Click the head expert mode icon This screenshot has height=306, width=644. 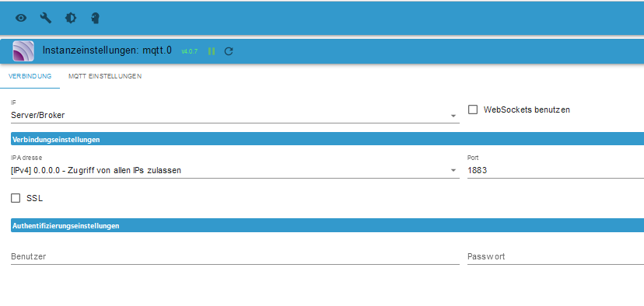click(x=96, y=18)
